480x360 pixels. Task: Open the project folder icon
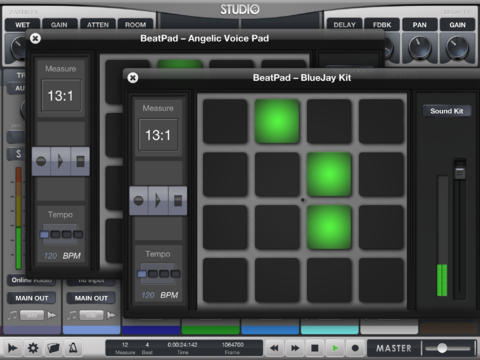53,348
